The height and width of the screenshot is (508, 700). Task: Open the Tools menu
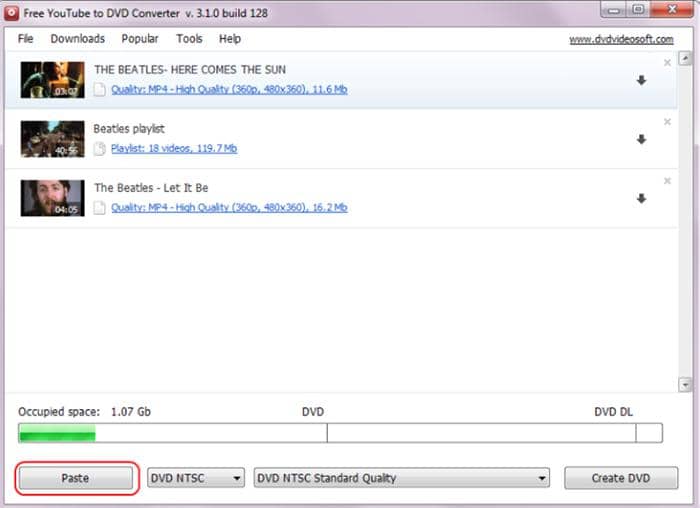(x=189, y=39)
